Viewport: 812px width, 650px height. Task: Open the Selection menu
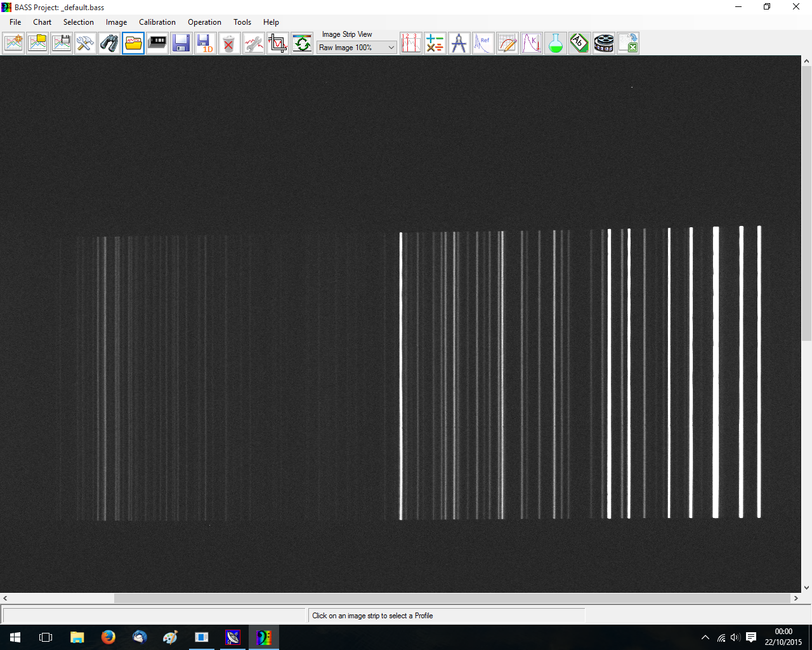pos(78,22)
